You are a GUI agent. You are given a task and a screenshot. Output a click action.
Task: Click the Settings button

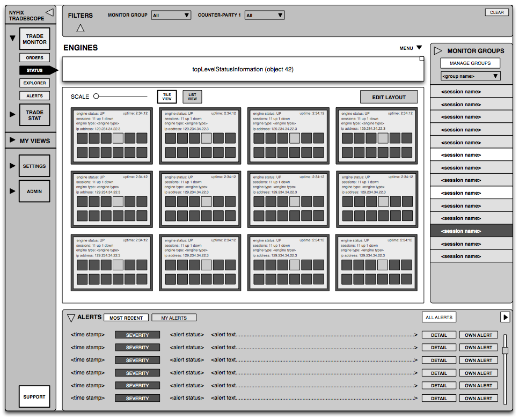[34, 166]
